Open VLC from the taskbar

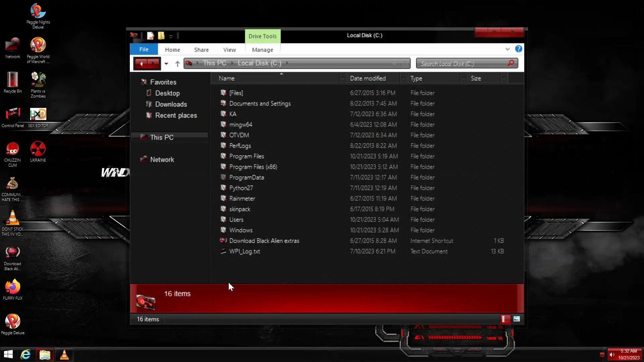[x=64, y=354]
